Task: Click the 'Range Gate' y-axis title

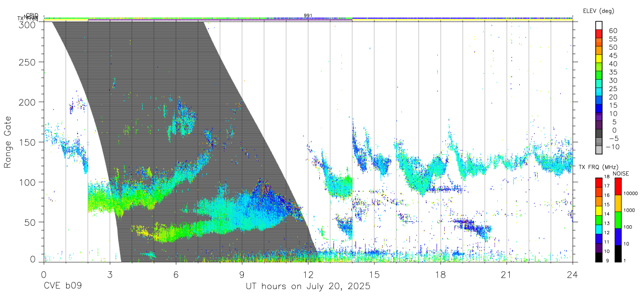Action: point(8,141)
